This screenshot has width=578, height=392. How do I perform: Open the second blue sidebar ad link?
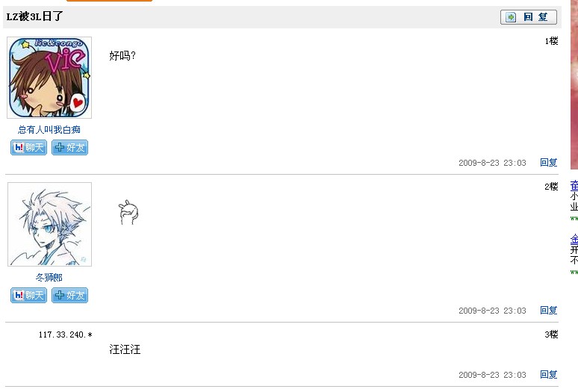point(574,240)
